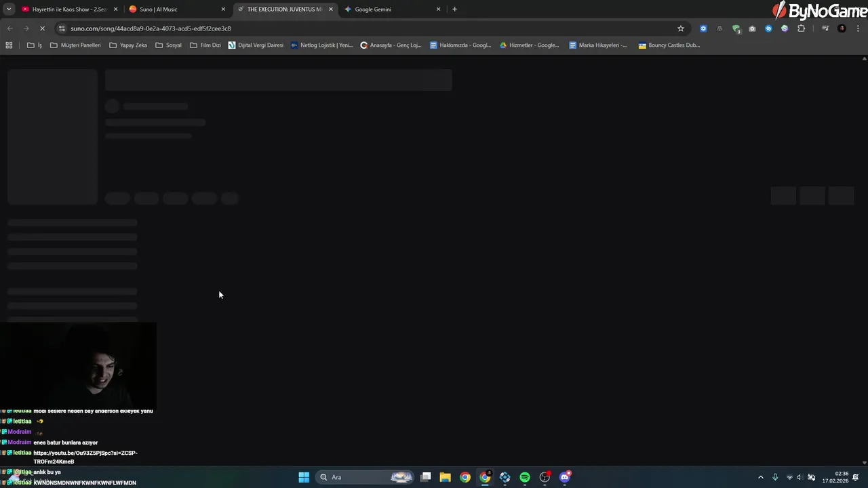Go back to the previous page
Viewport: 868px width, 488px height.
coord(9,28)
